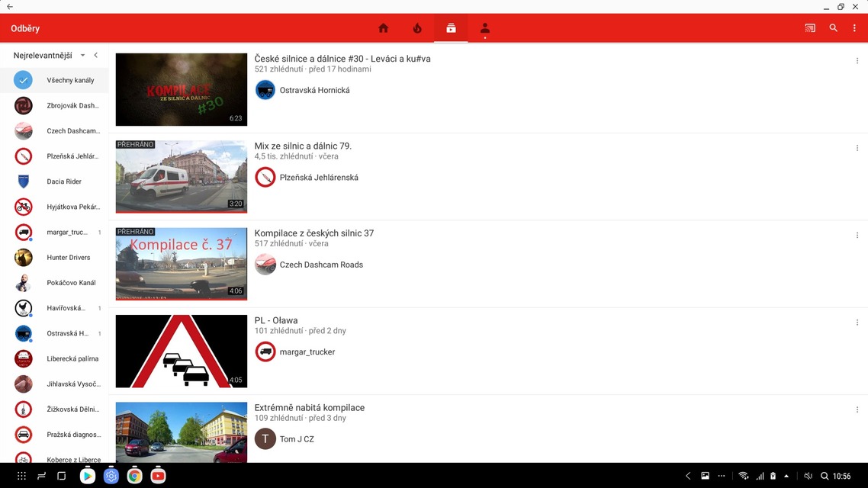Click the Cast to device icon
The height and width of the screenshot is (488, 868).
(x=810, y=28)
